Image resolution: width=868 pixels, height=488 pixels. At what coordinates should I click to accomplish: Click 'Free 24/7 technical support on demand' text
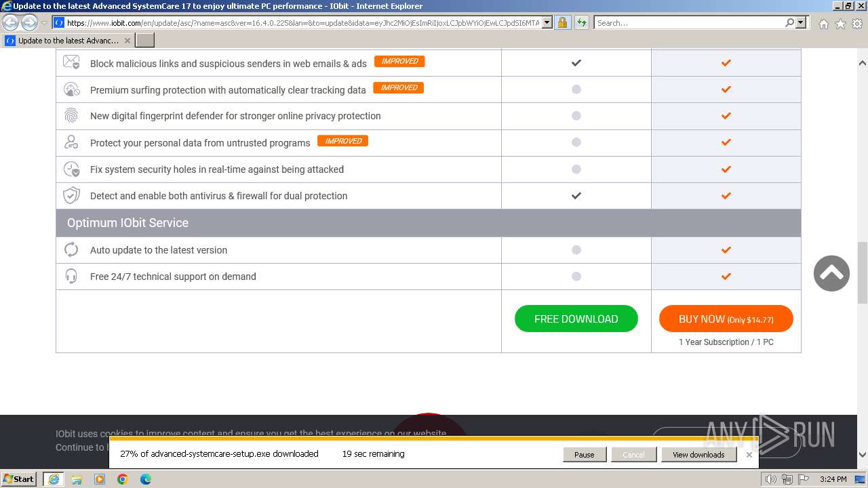click(173, 277)
